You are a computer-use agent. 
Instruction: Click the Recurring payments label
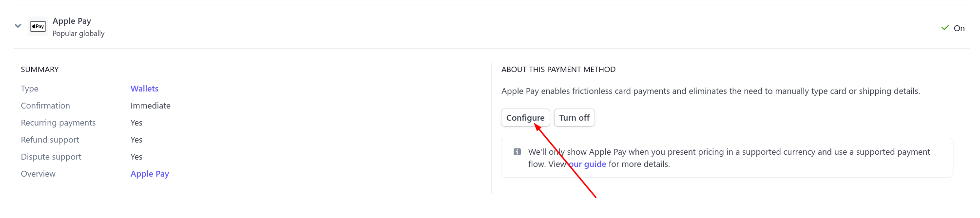[58, 123]
